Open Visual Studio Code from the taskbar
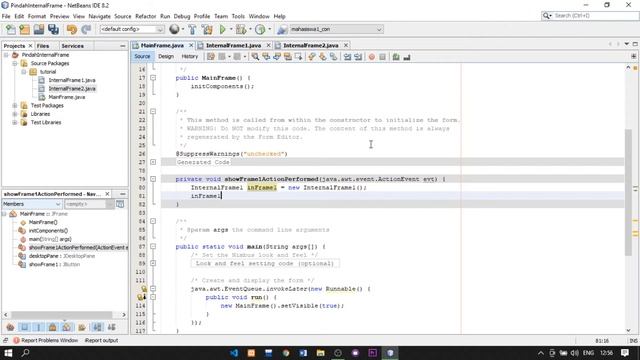Screen dimensions: 640x360 [x=234, y=353]
